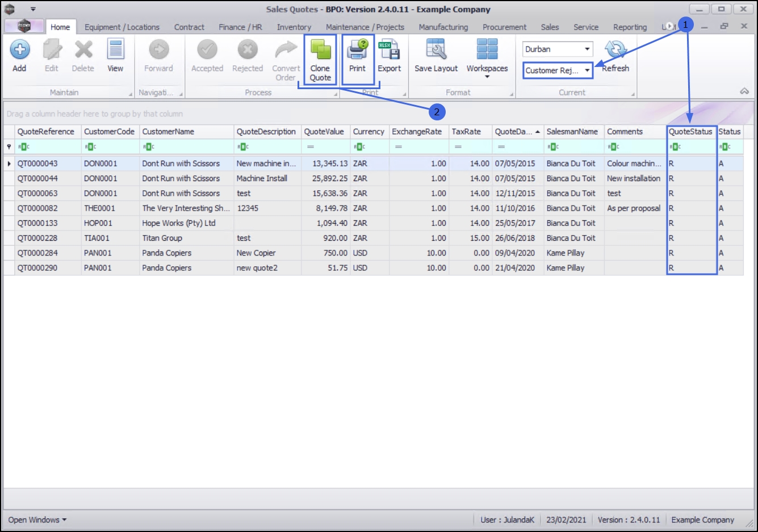758x532 pixels.
Task: Open the Current group dialog launcher
Action: pyautogui.click(x=633, y=94)
